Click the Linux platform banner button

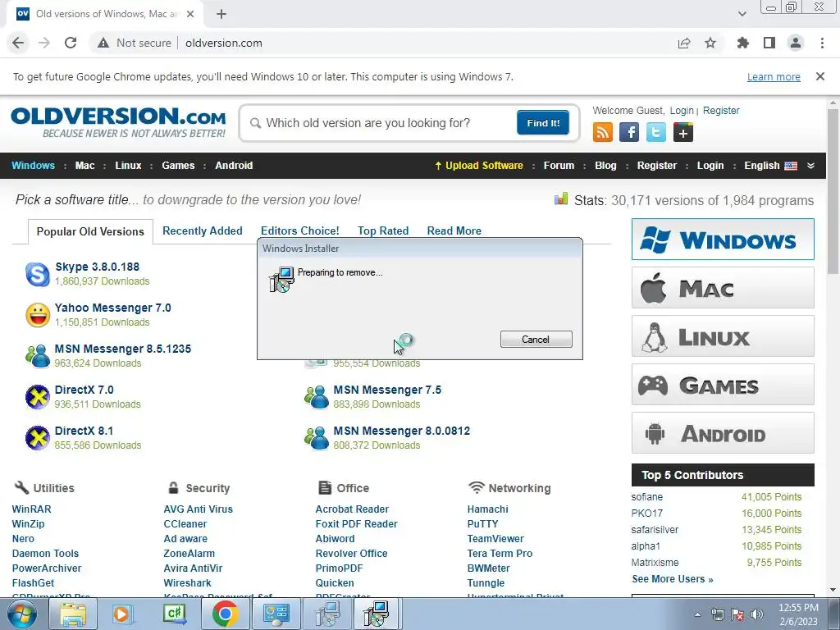coord(723,336)
